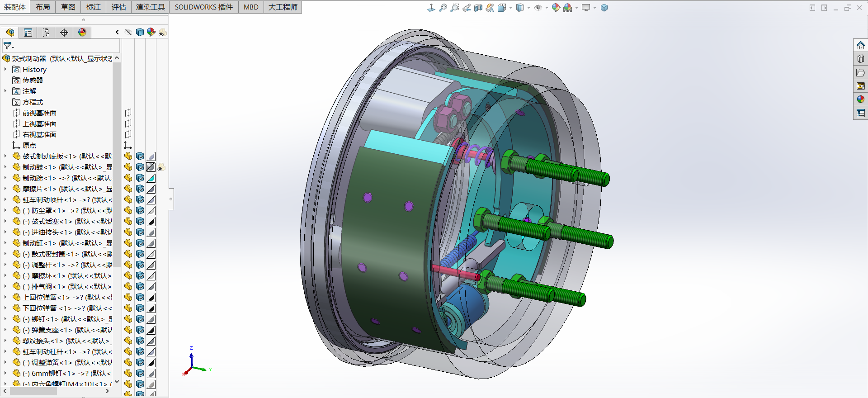Click Zoom to Area icon
The width and height of the screenshot is (868, 398).
point(455,8)
